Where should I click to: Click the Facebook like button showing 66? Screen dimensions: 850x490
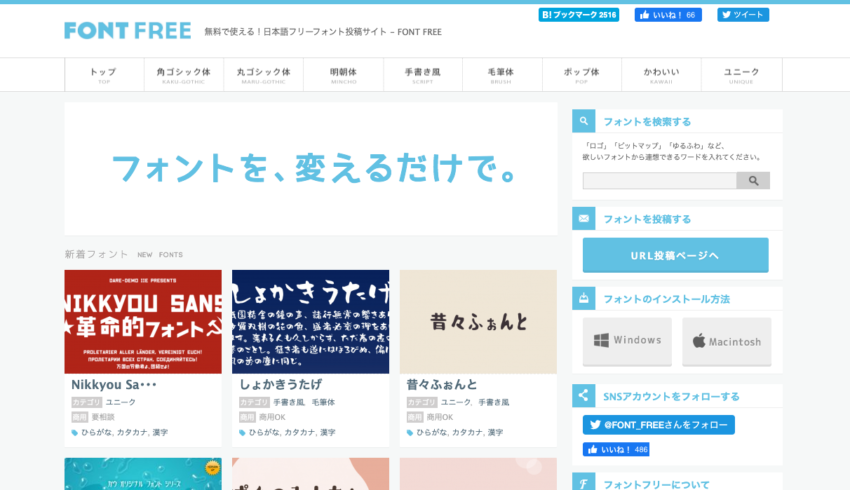[x=668, y=15]
